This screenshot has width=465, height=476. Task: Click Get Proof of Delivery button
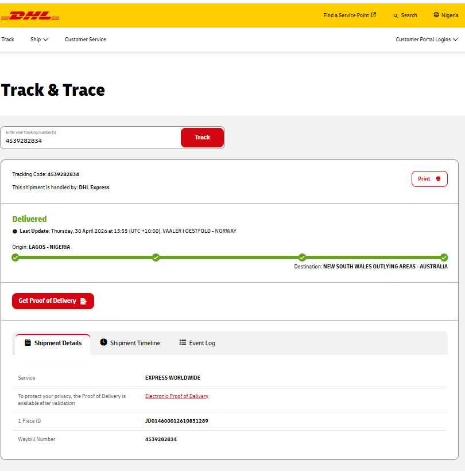point(53,301)
